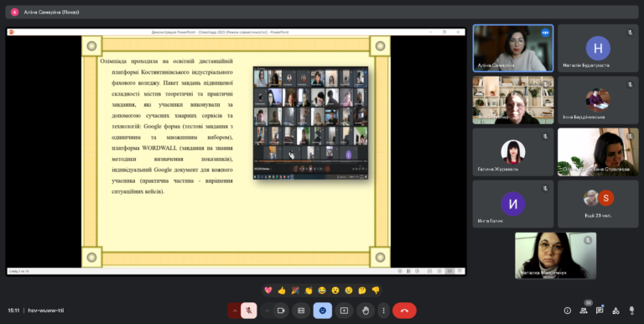Select video tile showing woman before bookshelves

[513, 101]
